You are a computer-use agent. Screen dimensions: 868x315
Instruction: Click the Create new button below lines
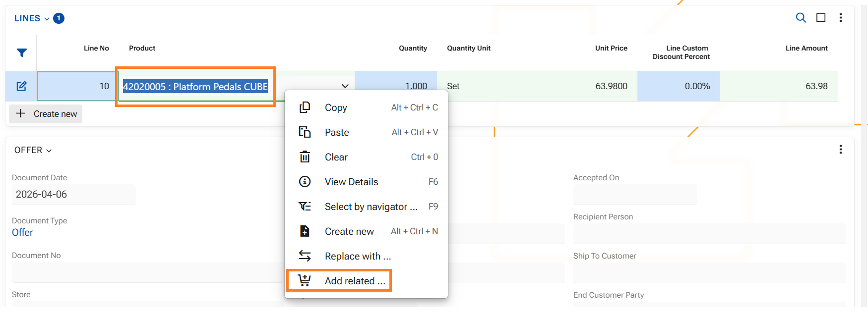(x=46, y=114)
